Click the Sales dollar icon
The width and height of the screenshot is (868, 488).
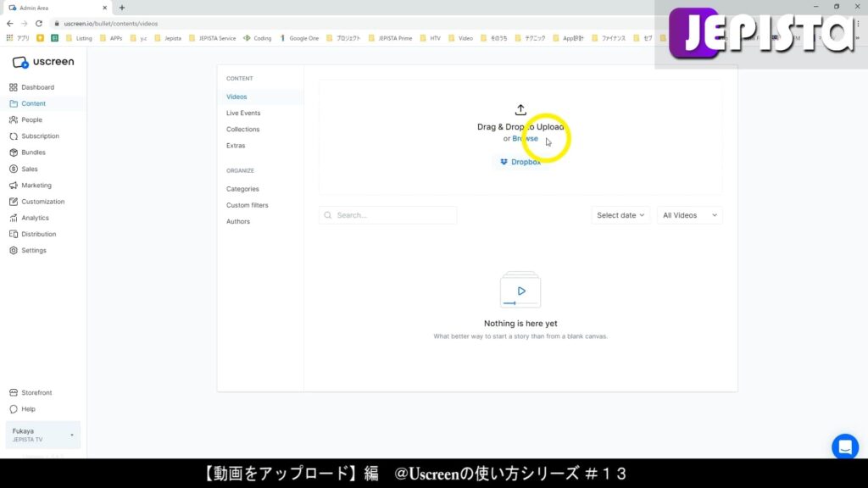coord(14,169)
